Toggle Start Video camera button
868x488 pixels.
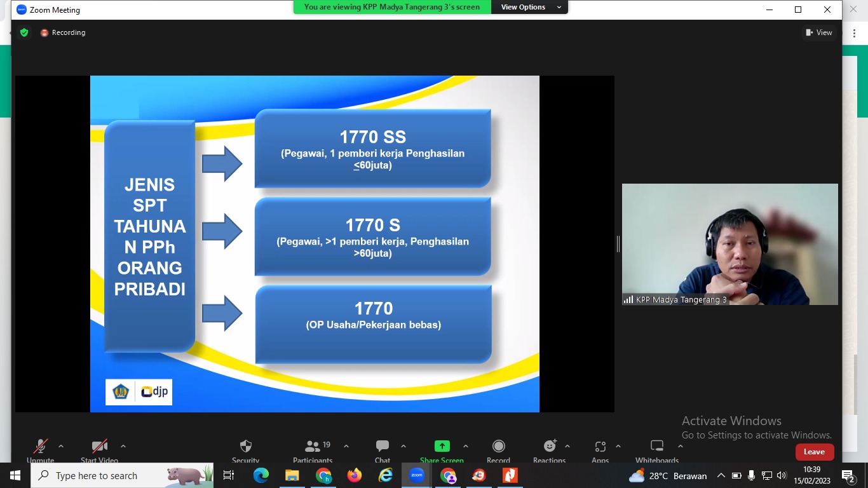(x=99, y=447)
